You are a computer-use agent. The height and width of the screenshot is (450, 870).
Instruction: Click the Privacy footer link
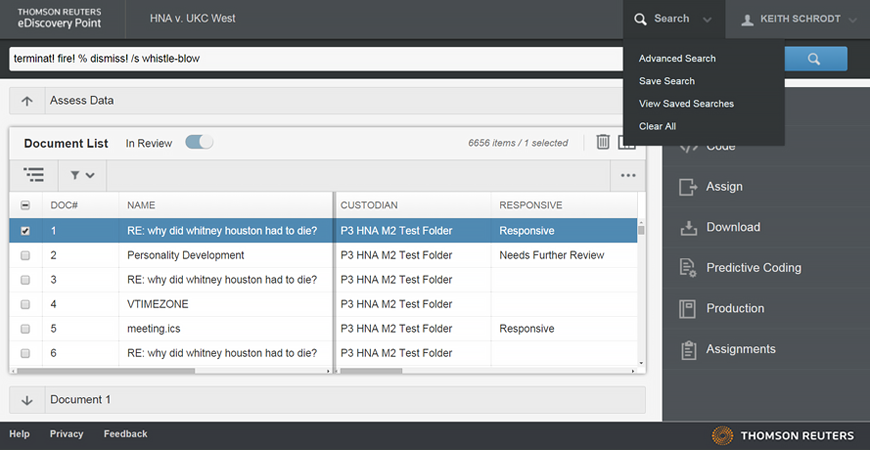pyautogui.click(x=67, y=434)
